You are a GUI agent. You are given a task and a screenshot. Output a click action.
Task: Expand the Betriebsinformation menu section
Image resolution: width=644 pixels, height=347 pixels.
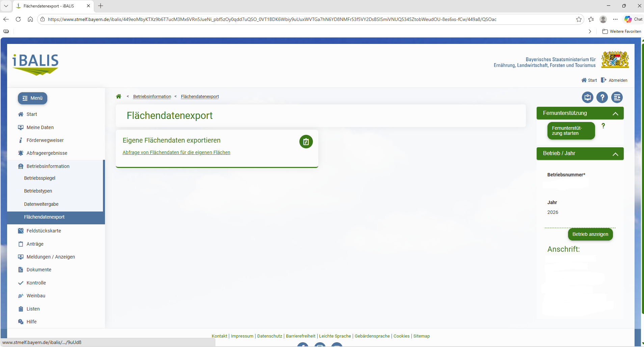click(48, 166)
